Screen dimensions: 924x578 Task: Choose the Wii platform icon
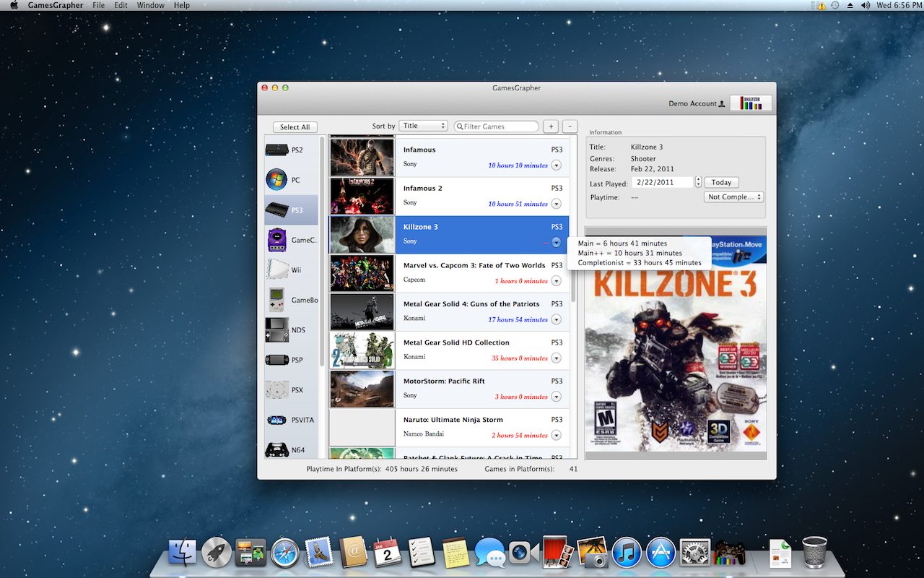coord(276,270)
